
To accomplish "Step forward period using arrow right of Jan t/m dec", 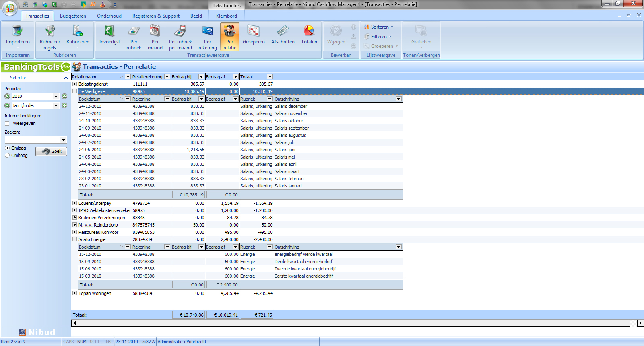I will pos(64,105).
